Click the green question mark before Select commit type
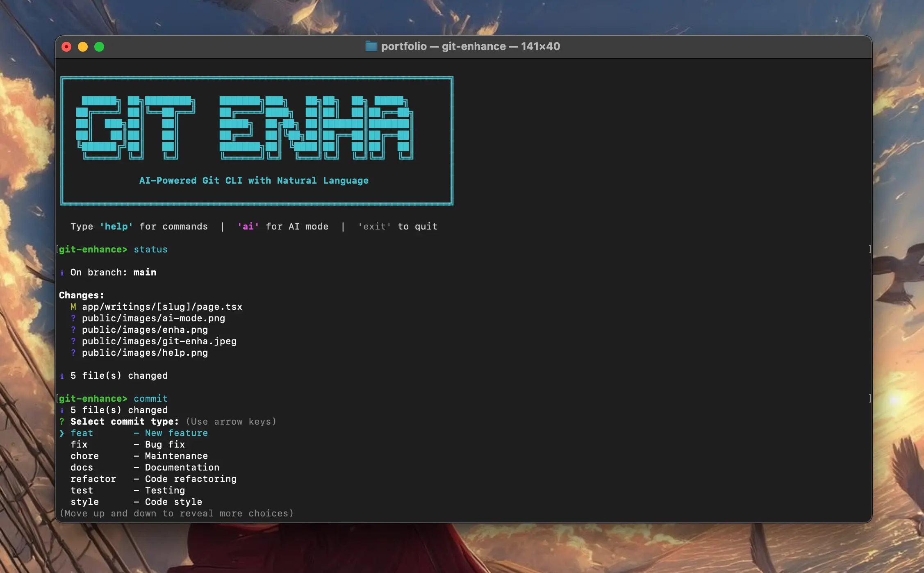 pyautogui.click(x=62, y=422)
